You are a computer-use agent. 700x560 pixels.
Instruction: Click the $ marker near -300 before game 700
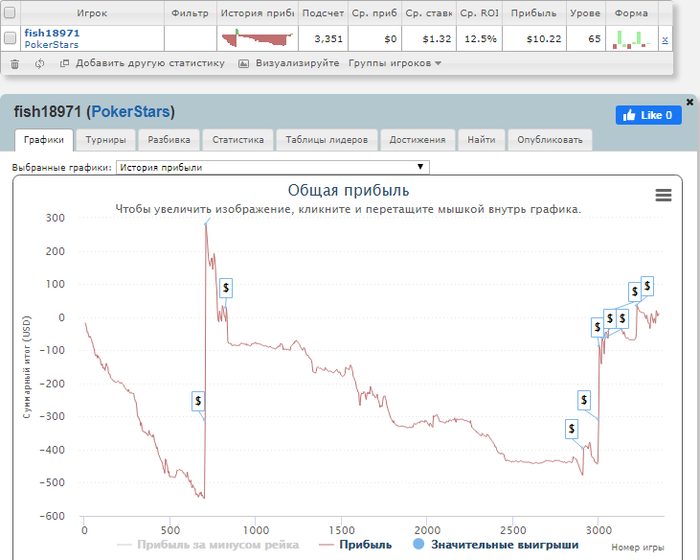198,401
